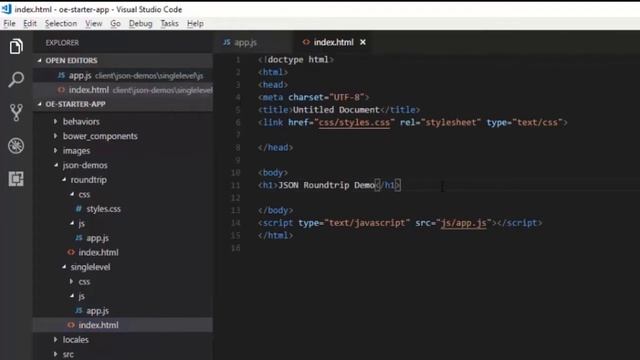Open the Debug menu
This screenshot has height=360, width=640.
[140, 24]
